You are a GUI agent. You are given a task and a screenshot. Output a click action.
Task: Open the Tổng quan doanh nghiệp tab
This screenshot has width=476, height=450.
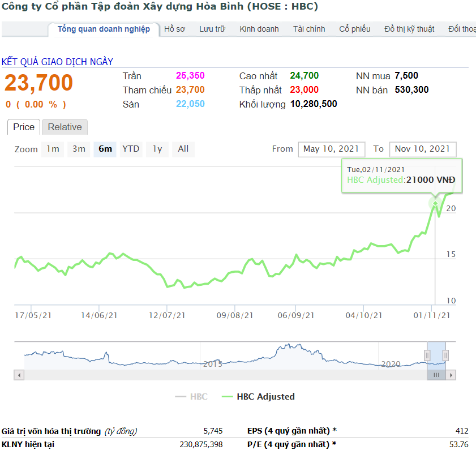104,29
